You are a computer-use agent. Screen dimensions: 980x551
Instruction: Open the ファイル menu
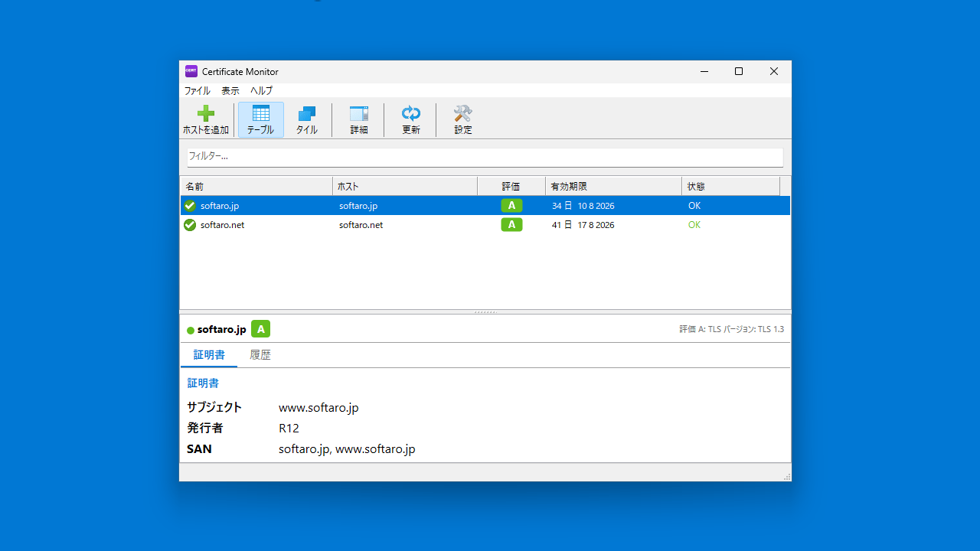coord(198,90)
